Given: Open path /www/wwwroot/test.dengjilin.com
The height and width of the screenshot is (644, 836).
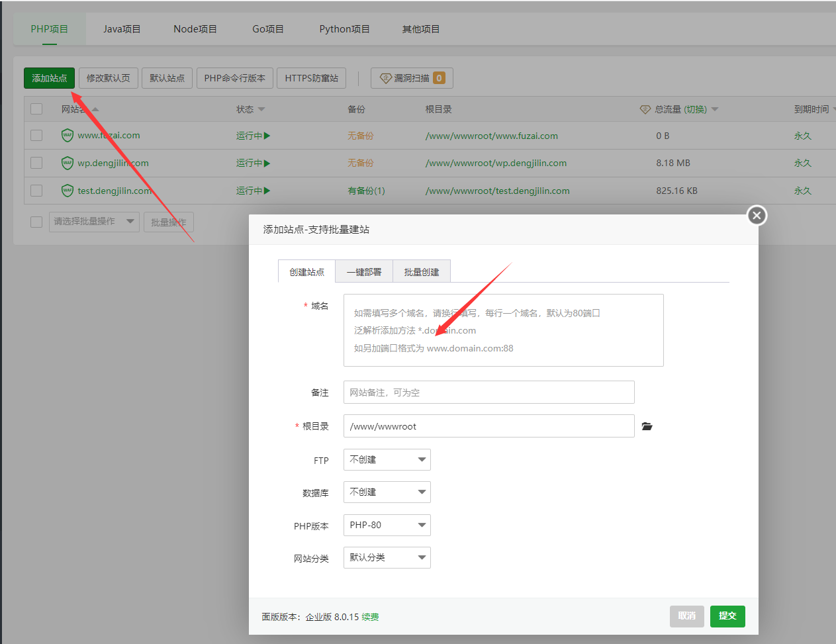Looking at the screenshot, I should 498,191.
